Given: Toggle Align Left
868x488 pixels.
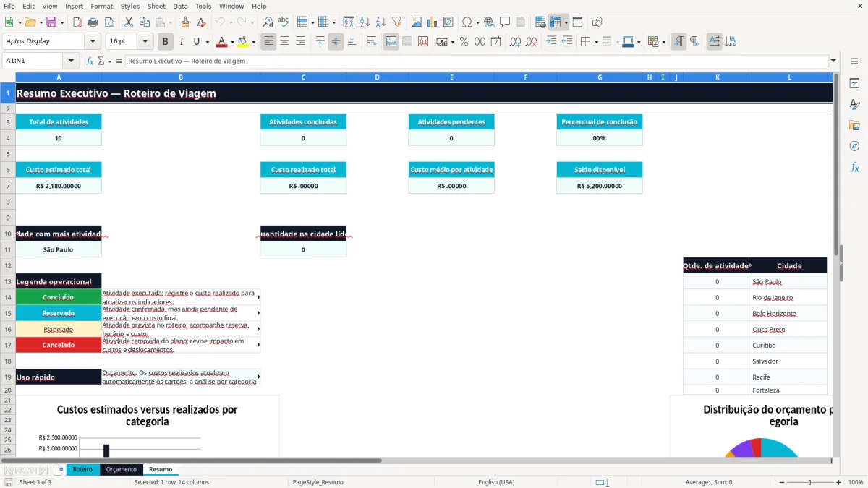Looking at the screenshot, I should point(268,42).
